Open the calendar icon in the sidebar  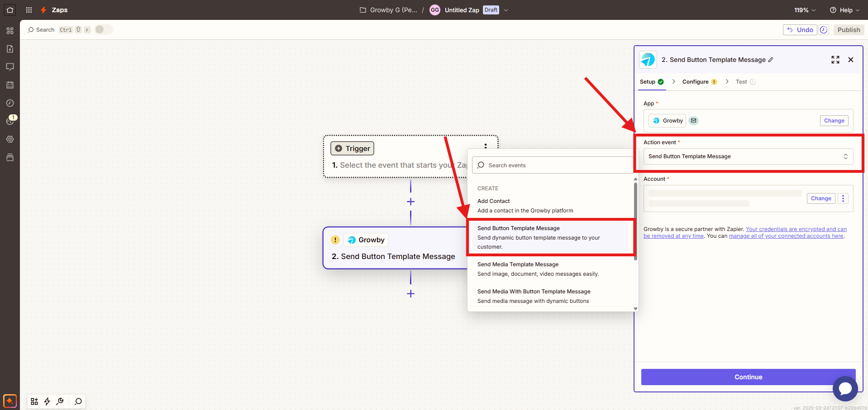click(x=10, y=85)
